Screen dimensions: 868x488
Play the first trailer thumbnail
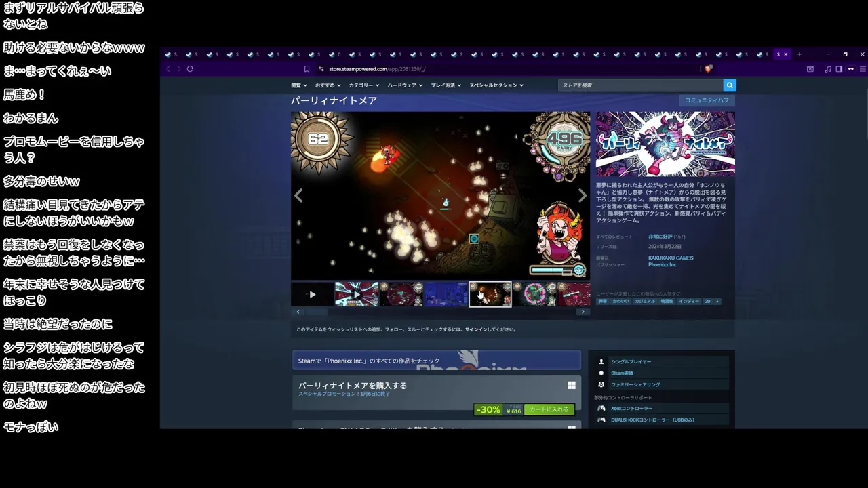coord(312,294)
